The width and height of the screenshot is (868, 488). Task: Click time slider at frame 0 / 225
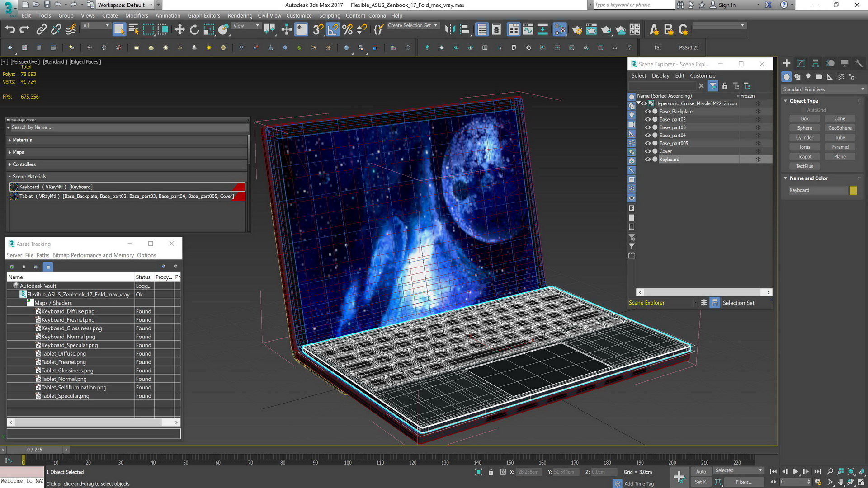coord(34,450)
